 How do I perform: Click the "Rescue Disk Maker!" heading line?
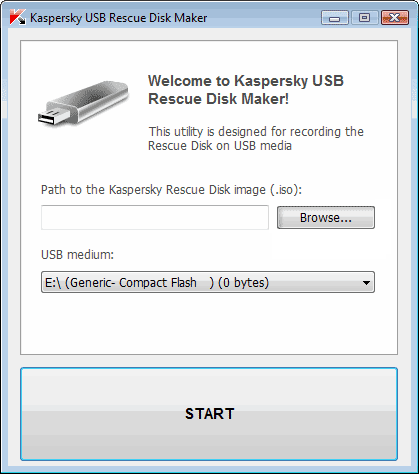coord(218,99)
